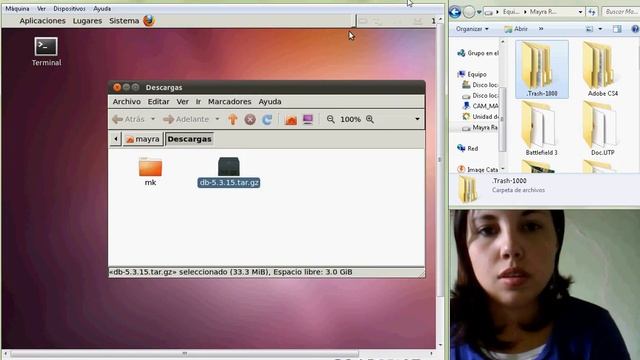The image size is (640, 360).
Task: Close the Descargas window
Action: [x=117, y=87]
